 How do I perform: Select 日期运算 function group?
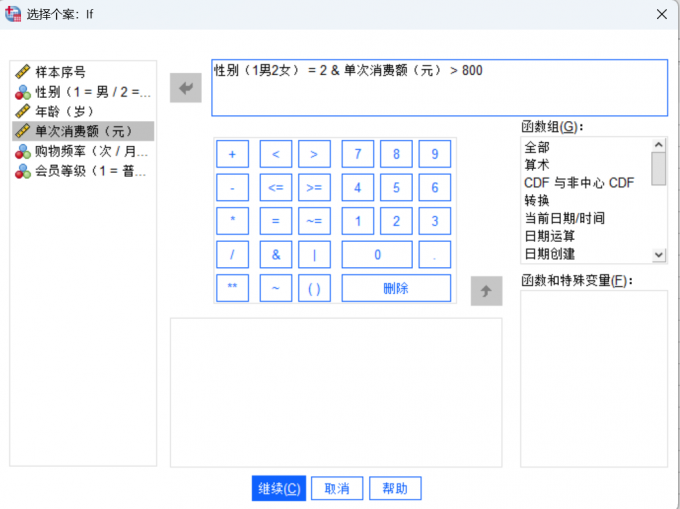(x=587, y=236)
